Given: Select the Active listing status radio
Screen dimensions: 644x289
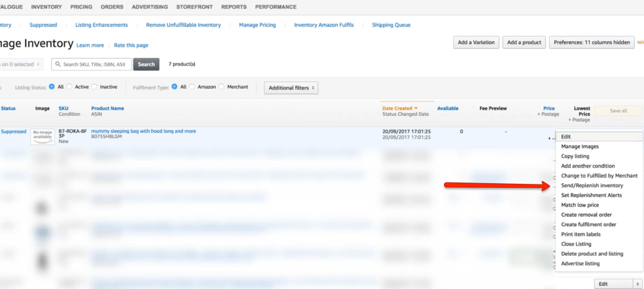Looking at the screenshot, I should point(70,87).
